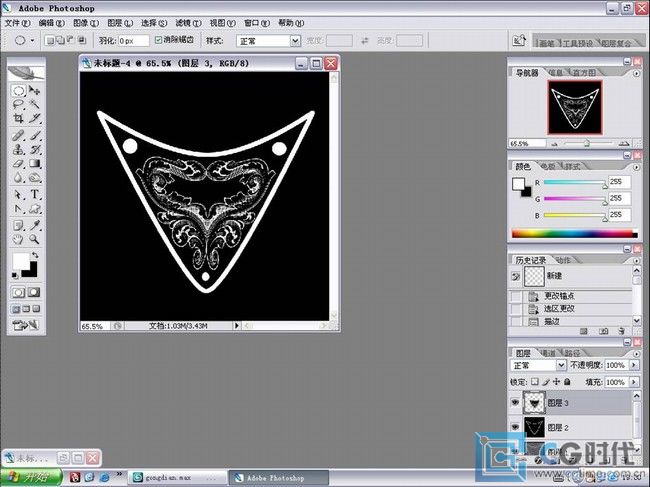Click Adobe Photoshop taskbar button
650x487 pixels.
click(279, 477)
